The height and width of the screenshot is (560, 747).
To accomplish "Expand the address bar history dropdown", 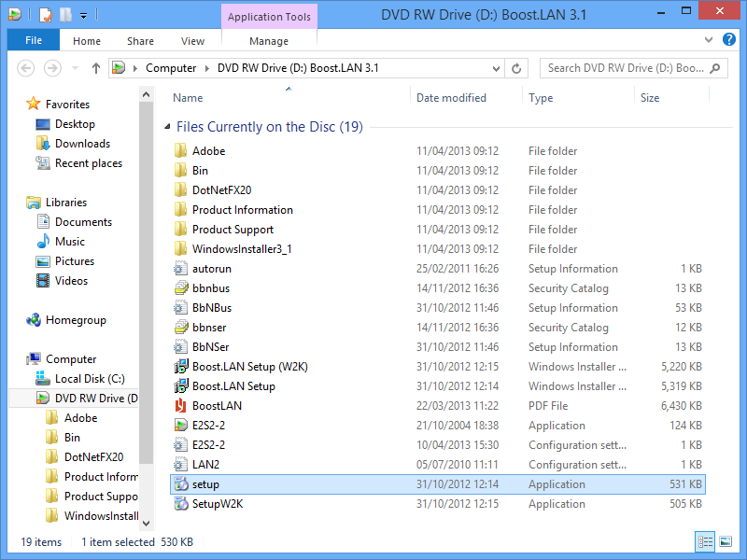I will click(496, 68).
